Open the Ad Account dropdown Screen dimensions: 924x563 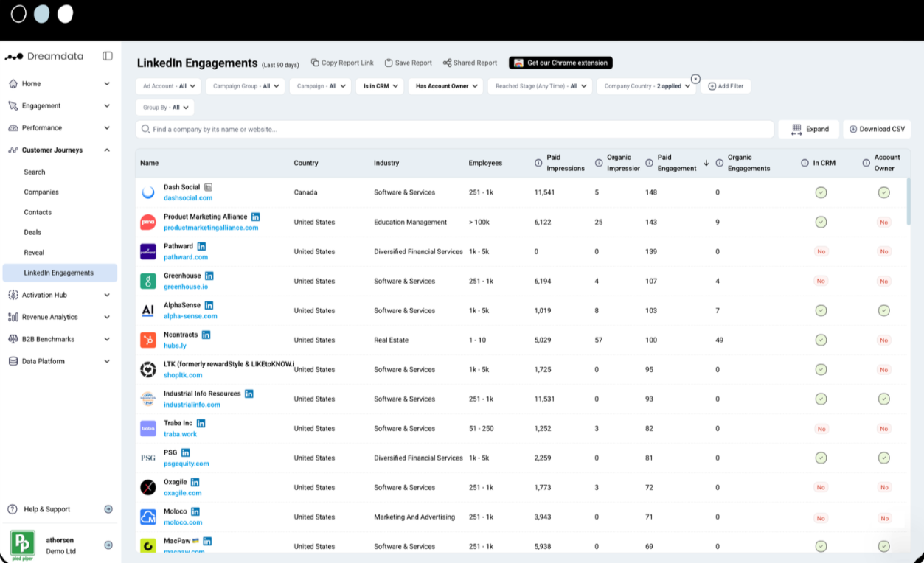click(x=168, y=86)
